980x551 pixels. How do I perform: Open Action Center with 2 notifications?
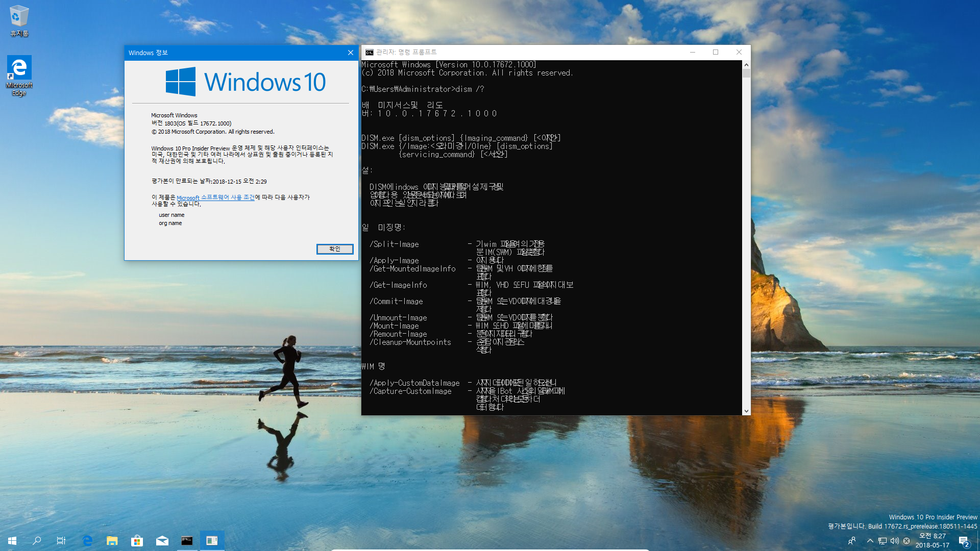(x=964, y=541)
